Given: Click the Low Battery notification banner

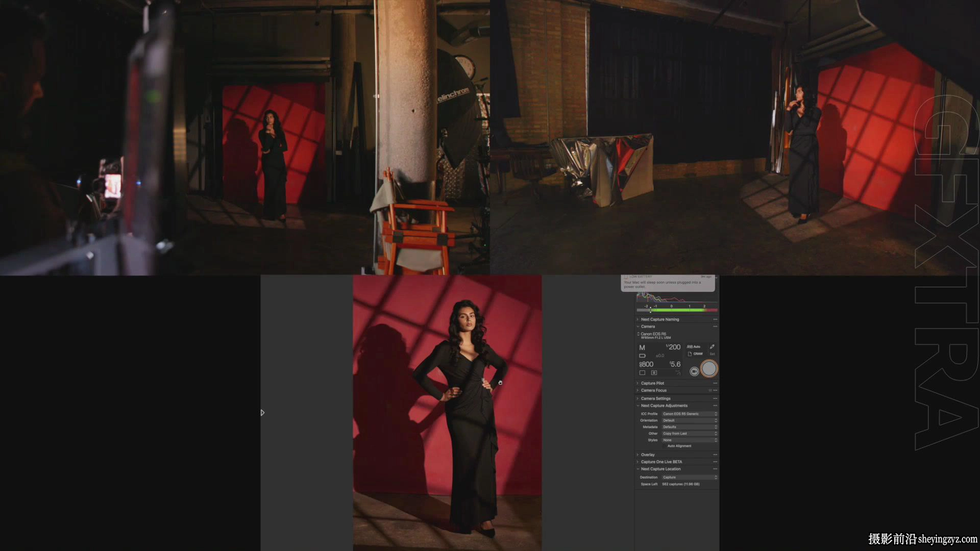Looking at the screenshot, I should pyautogui.click(x=668, y=283).
